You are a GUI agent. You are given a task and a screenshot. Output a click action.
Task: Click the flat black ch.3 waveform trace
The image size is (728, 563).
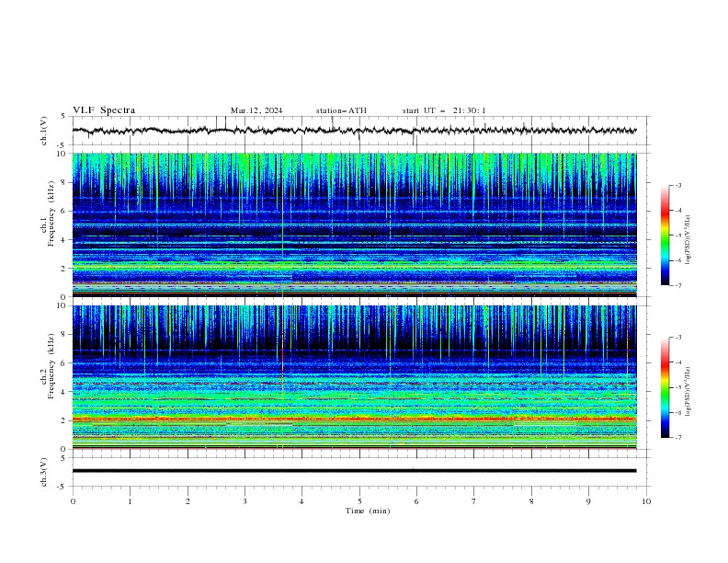[x=354, y=471]
